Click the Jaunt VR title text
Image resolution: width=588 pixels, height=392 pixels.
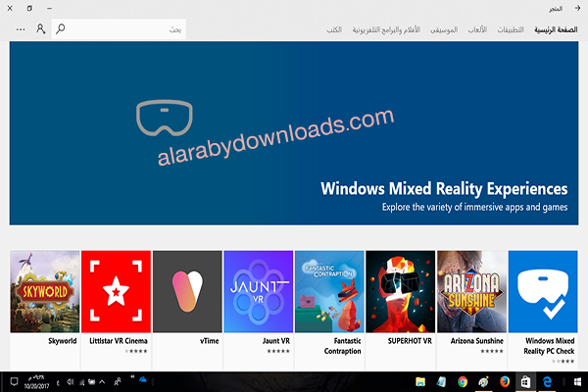(276, 341)
